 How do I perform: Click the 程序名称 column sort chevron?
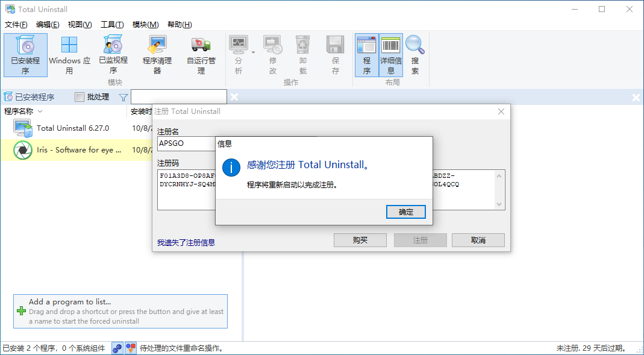pyautogui.click(x=40, y=112)
